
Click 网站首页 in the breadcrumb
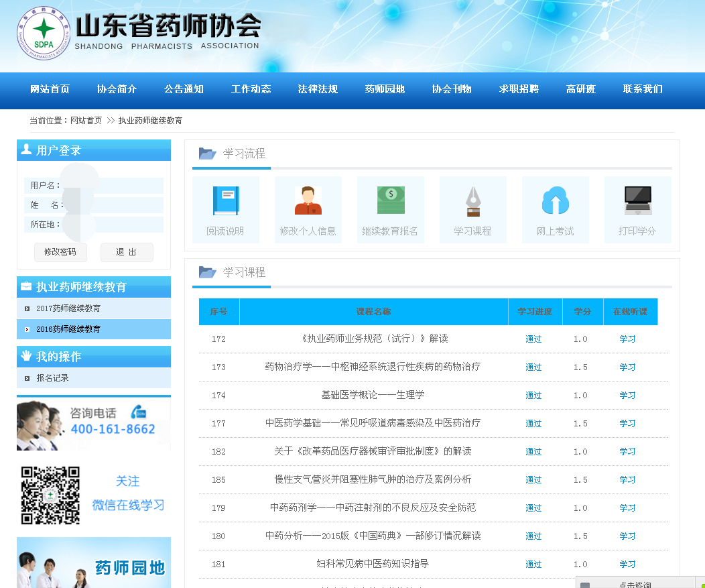point(86,121)
